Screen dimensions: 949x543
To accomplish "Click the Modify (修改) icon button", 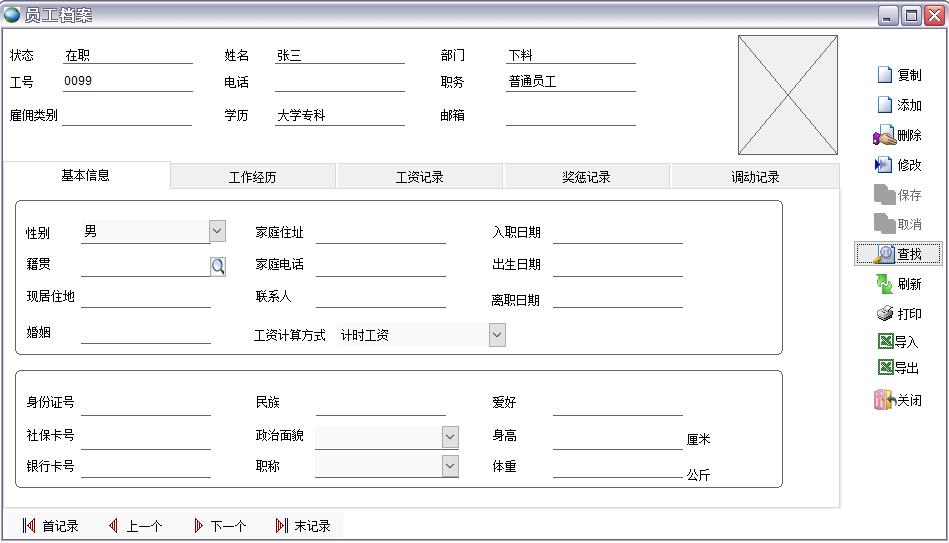I will tap(884, 165).
